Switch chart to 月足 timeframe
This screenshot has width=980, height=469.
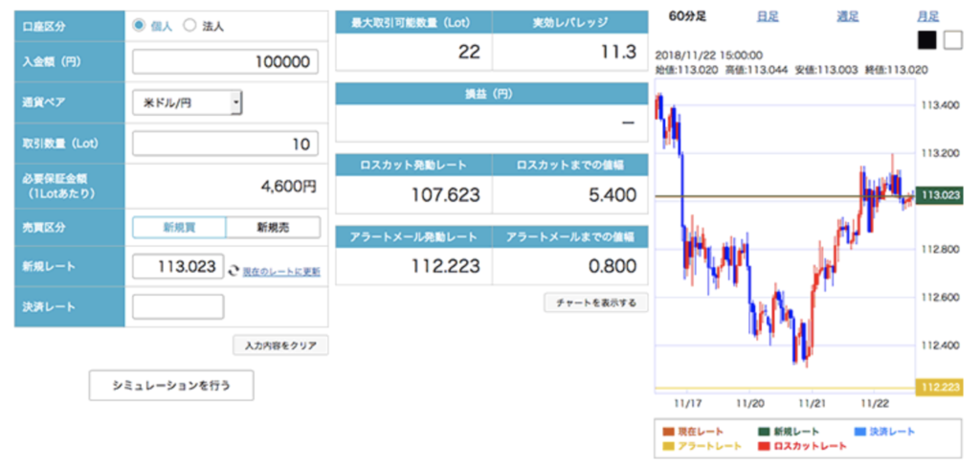click(x=927, y=16)
